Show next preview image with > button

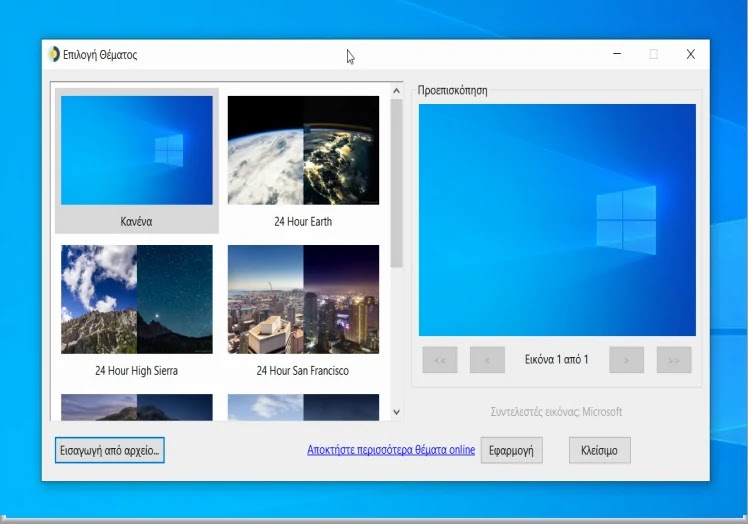tap(626, 360)
